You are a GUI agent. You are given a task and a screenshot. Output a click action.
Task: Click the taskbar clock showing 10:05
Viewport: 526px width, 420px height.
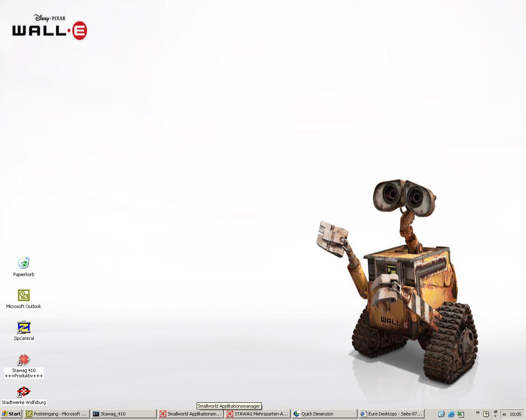pyautogui.click(x=515, y=414)
